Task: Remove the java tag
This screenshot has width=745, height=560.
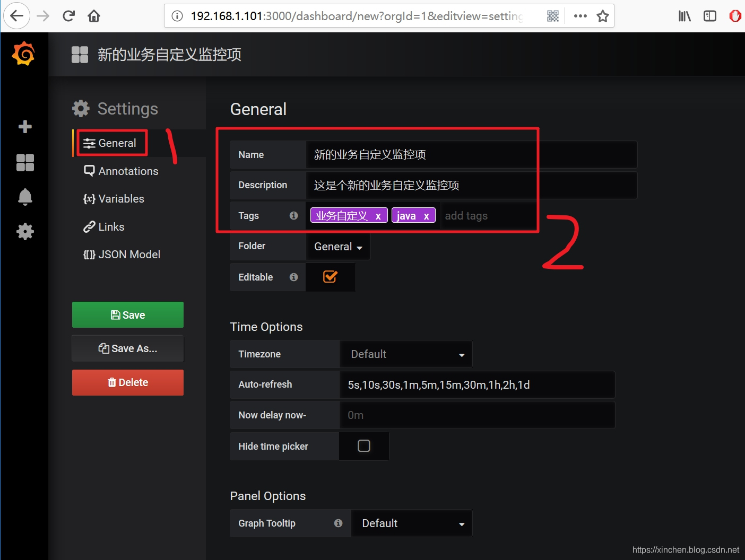Action: (426, 216)
